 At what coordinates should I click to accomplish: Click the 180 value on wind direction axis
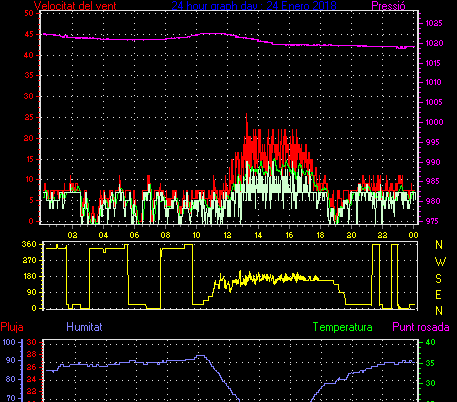click(29, 276)
